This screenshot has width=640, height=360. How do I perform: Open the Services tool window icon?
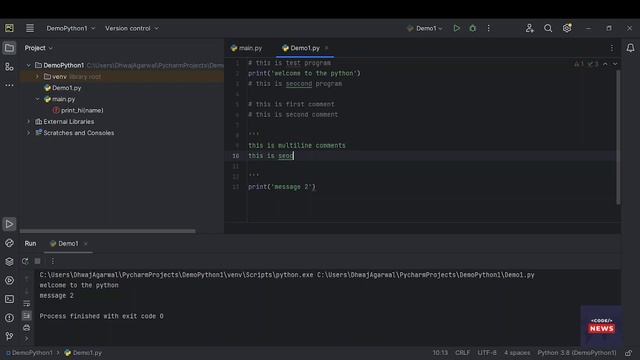pos(9,280)
